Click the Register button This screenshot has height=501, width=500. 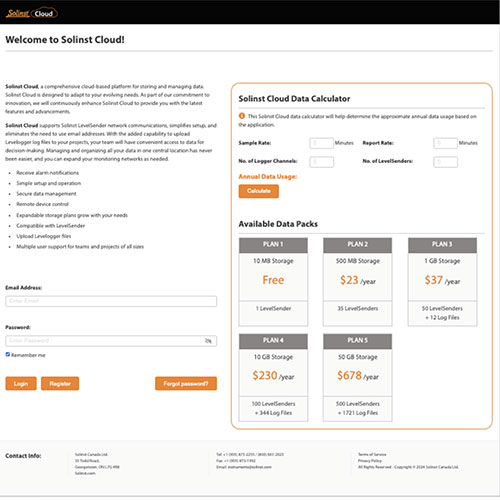tap(60, 384)
